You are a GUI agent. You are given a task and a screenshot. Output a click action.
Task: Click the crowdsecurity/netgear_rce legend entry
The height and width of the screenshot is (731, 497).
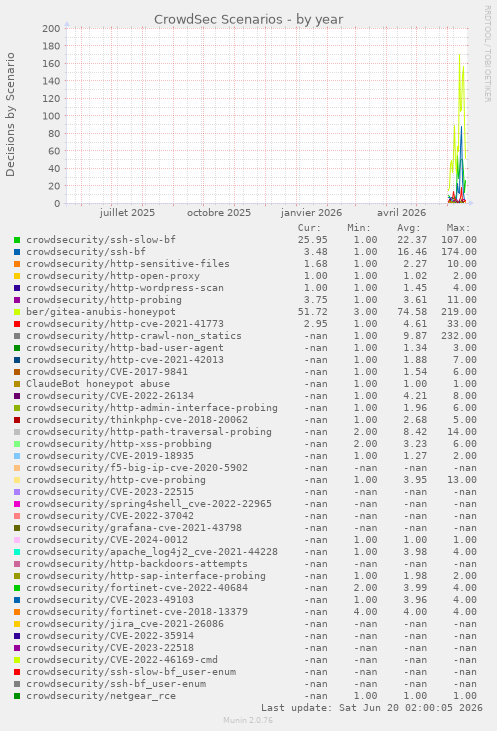click(x=101, y=696)
